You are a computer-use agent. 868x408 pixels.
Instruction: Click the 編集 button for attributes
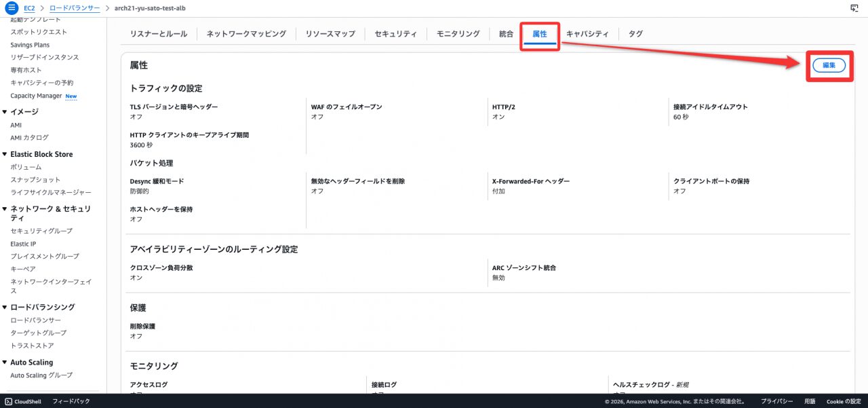(829, 65)
